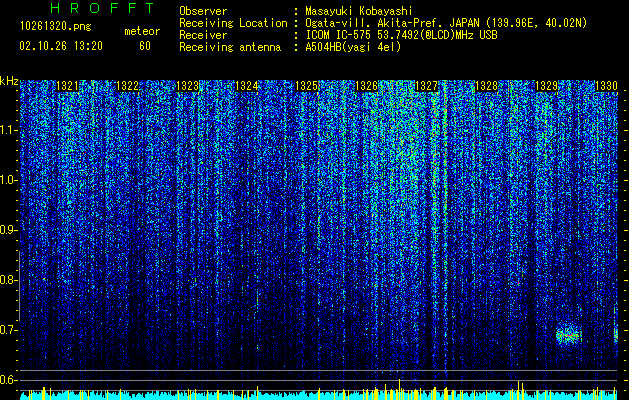Click the ICOM IC-575 receiver text
Image resolution: width=629 pixels, height=400 pixels.
click(x=401, y=35)
